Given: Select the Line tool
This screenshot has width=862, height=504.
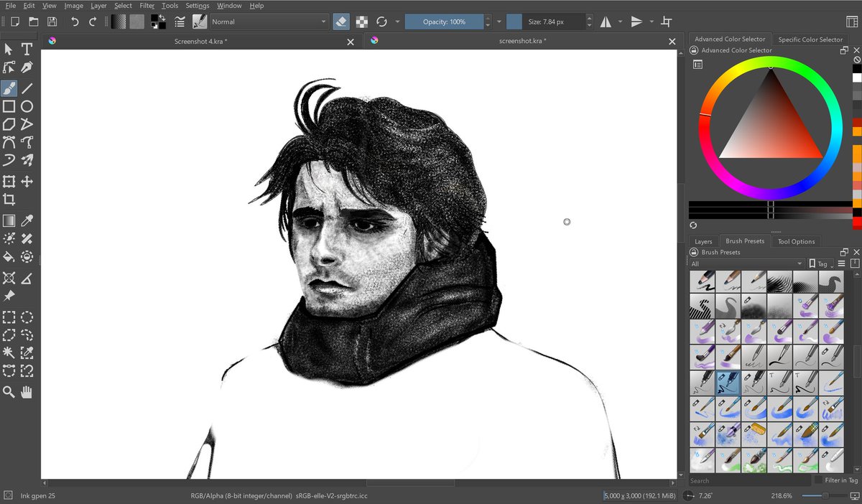Looking at the screenshot, I should tap(27, 88).
